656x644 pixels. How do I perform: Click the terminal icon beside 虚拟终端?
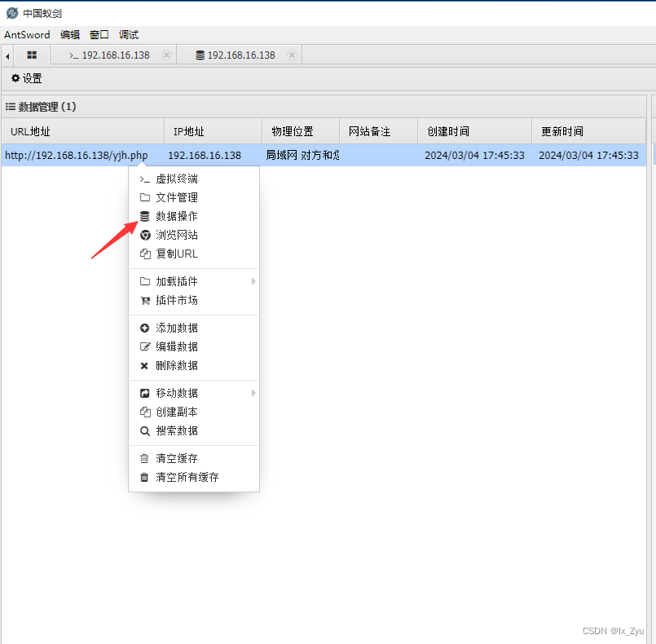pyautogui.click(x=145, y=179)
